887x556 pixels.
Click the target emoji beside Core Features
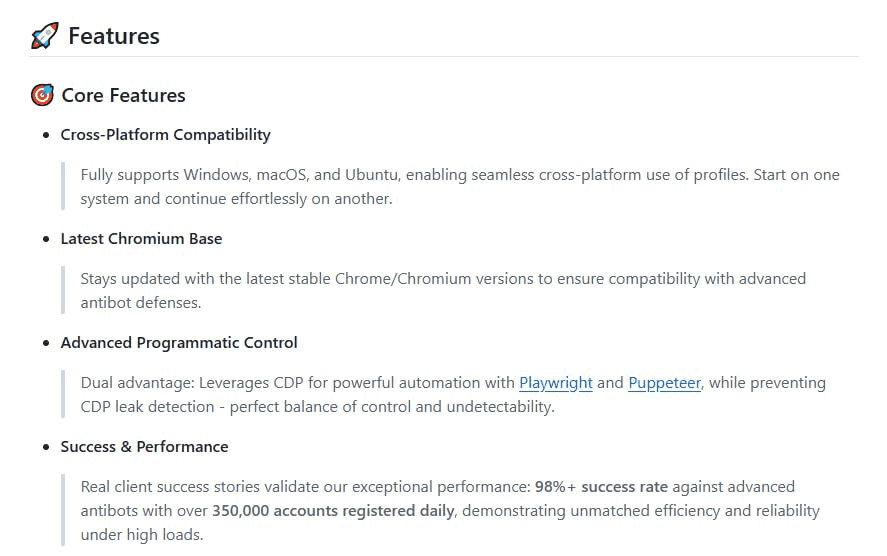pos(43,96)
